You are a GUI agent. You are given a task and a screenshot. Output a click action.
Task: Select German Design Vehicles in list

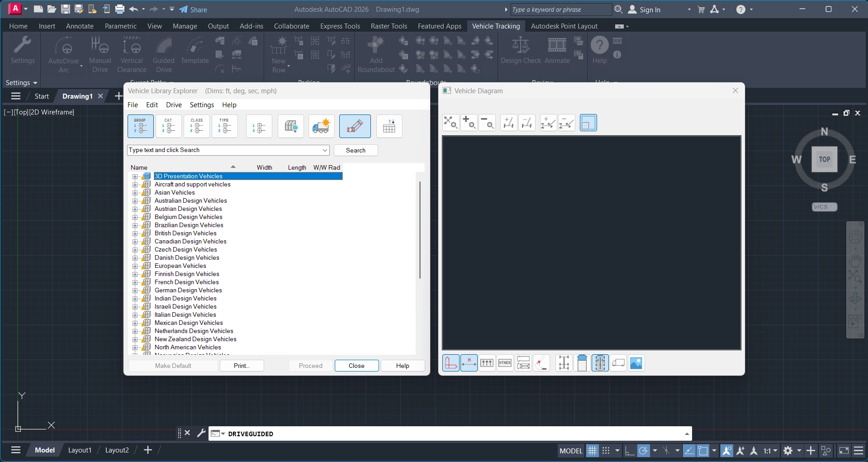tap(188, 291)
